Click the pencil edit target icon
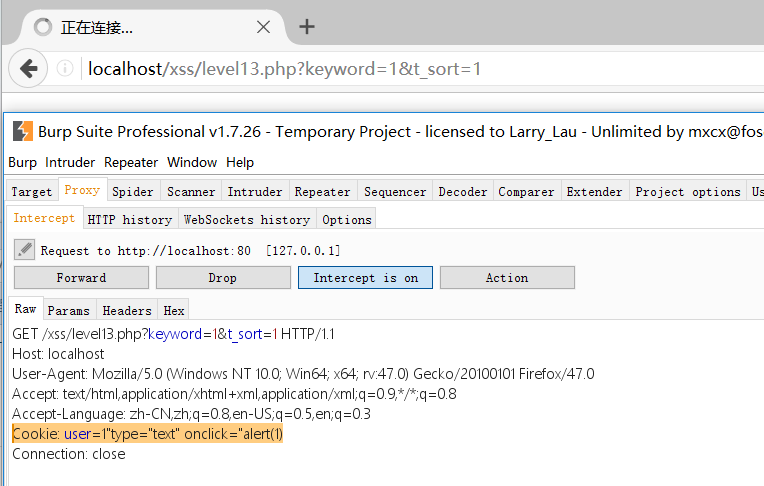Viewport: 764px width, 486px height. (x=24, y=250)
